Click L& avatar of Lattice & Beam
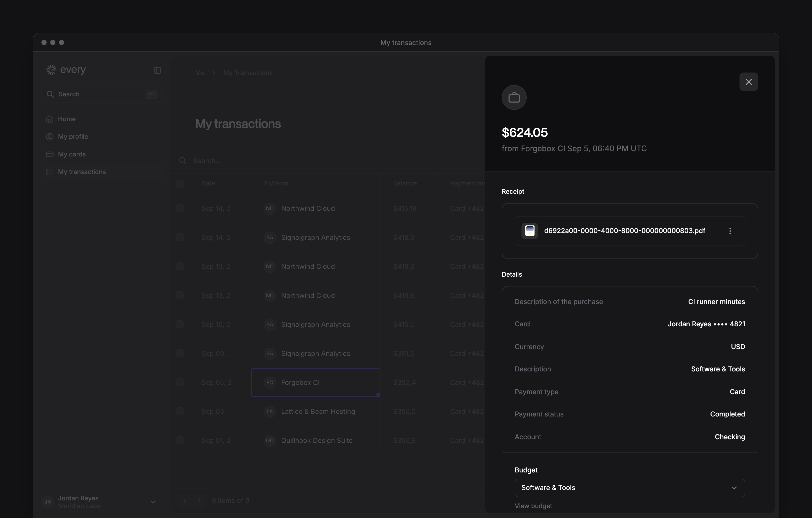Viewport: 812px width, 518px height. point(270,412)
